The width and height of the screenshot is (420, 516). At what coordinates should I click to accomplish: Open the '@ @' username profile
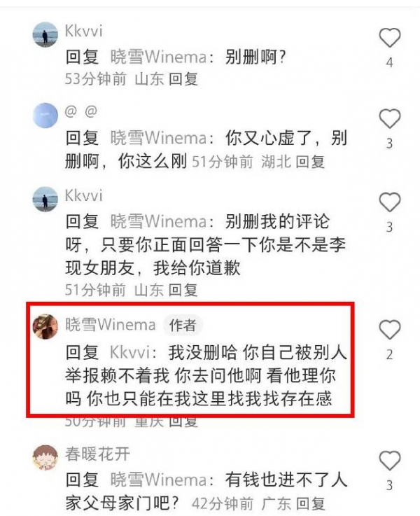tap(81, 111)
